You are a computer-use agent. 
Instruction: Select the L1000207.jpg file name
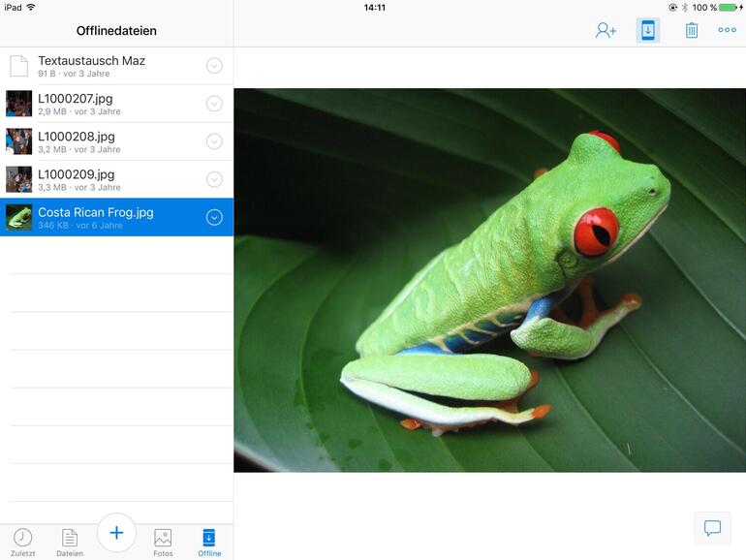click(x=76, y=99)
